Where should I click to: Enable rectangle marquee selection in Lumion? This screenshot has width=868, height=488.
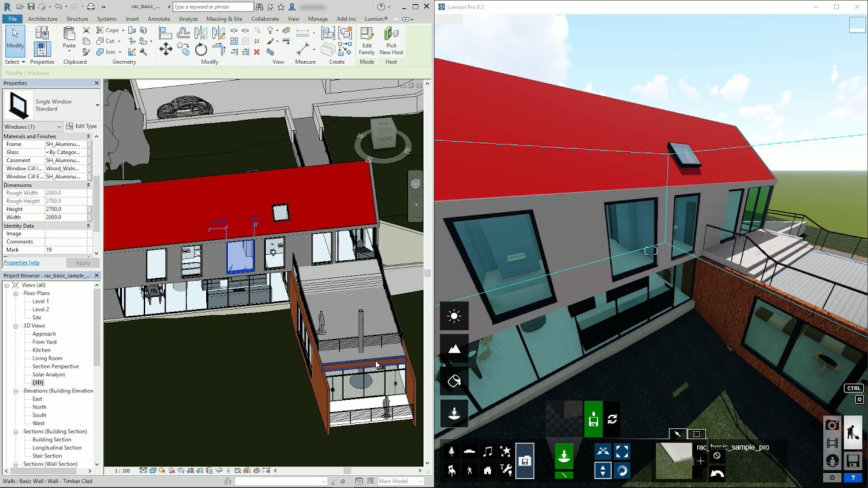click(x=696, y=434)
